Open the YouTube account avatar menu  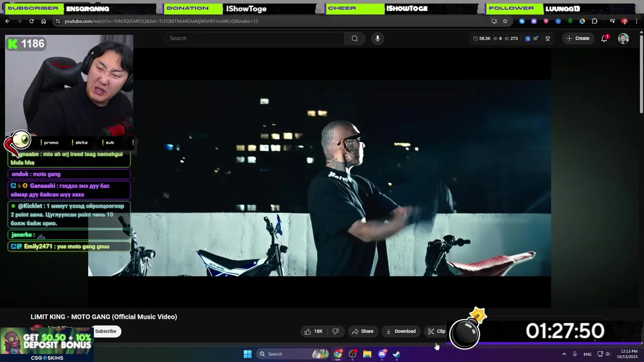(623, 39)
